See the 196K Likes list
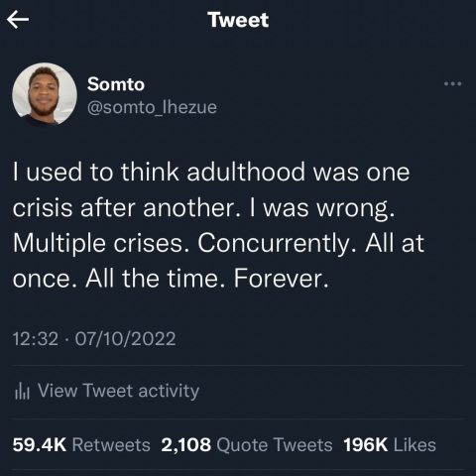476x476 pixels. (390, 444)
